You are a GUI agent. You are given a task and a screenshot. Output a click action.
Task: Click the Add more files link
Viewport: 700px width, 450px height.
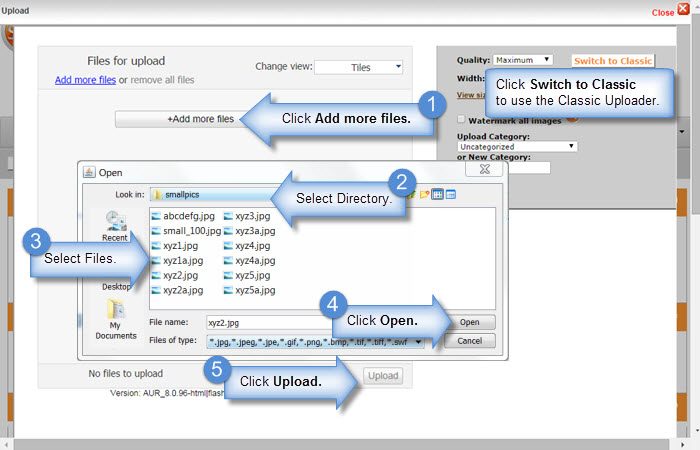(85, 80)
